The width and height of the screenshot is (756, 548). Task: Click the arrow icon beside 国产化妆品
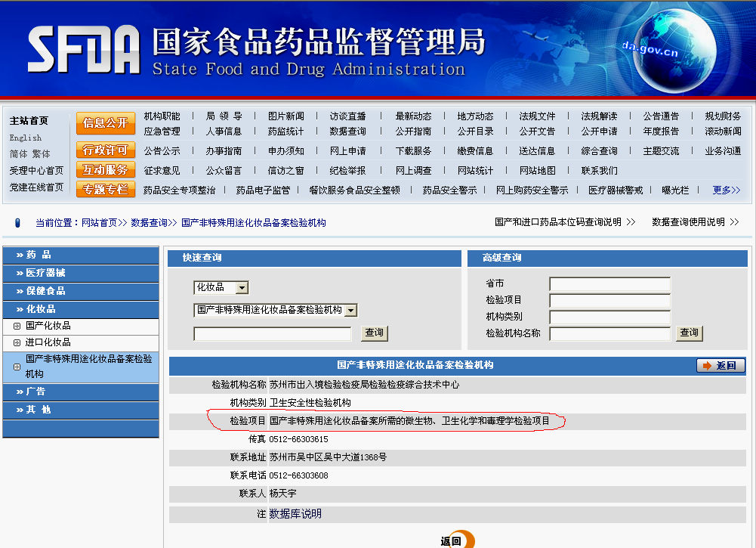[17, 326]
